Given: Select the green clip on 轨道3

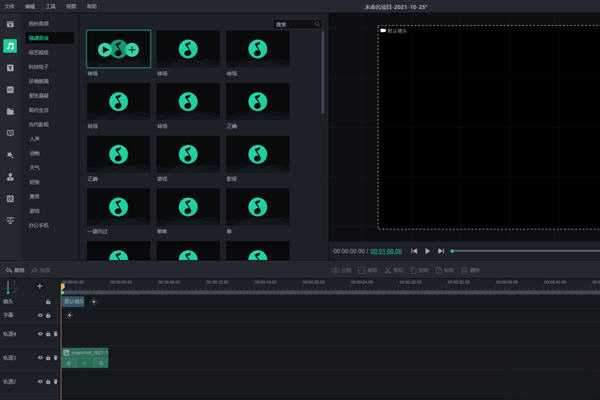Looking at the screenshot, I should [x=85, y=356].
